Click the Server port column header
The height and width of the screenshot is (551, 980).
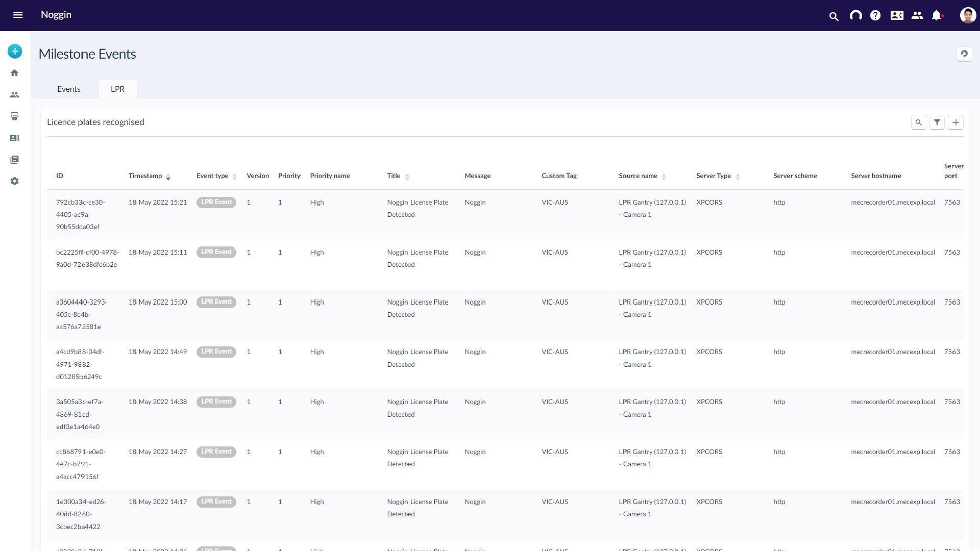953,171
